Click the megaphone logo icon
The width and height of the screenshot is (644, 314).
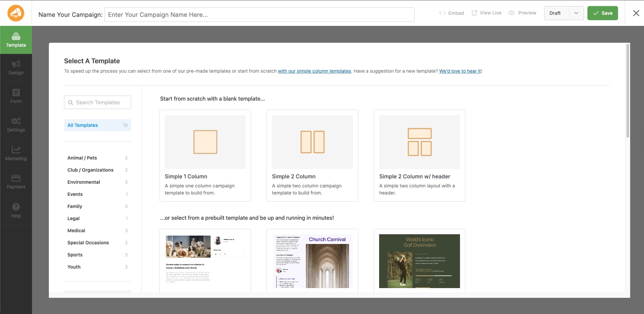(x=16, y=13)
